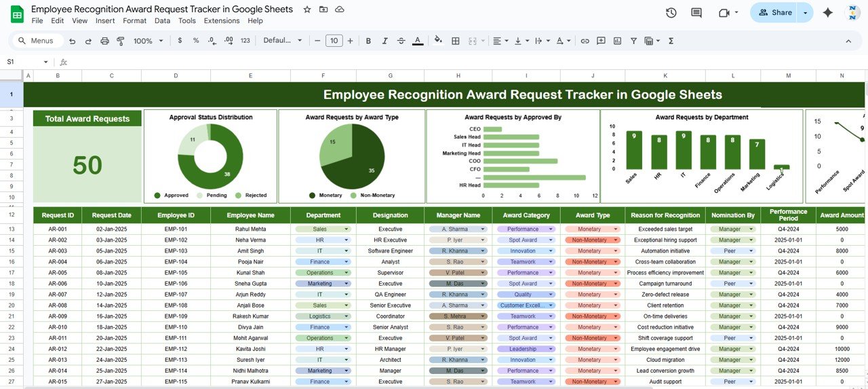Image resolution: width=868 pixels, height=389 pixels.
Task: Insert a chart from the toolbar
Action: click(x=617, y=41)
